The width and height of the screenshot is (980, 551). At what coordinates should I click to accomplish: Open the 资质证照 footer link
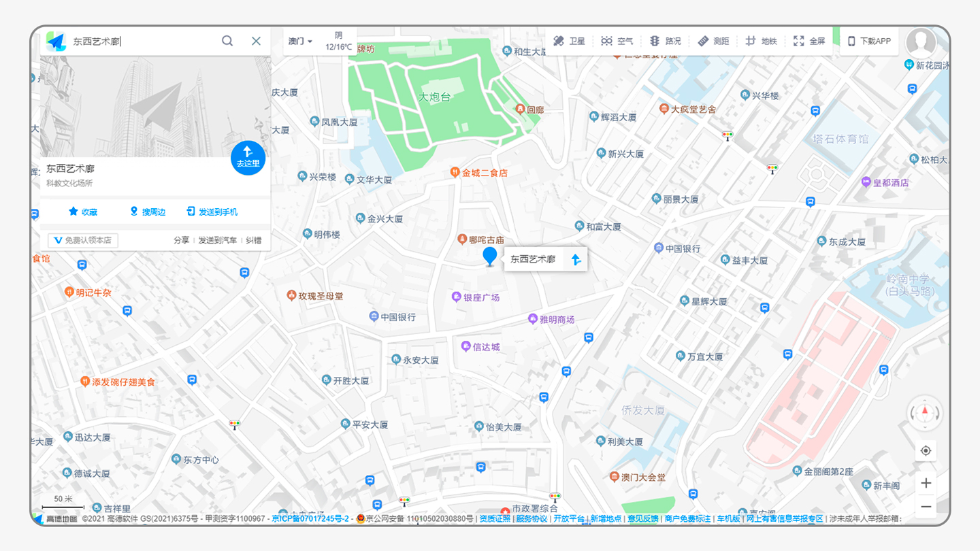click(x=495, y=518)
